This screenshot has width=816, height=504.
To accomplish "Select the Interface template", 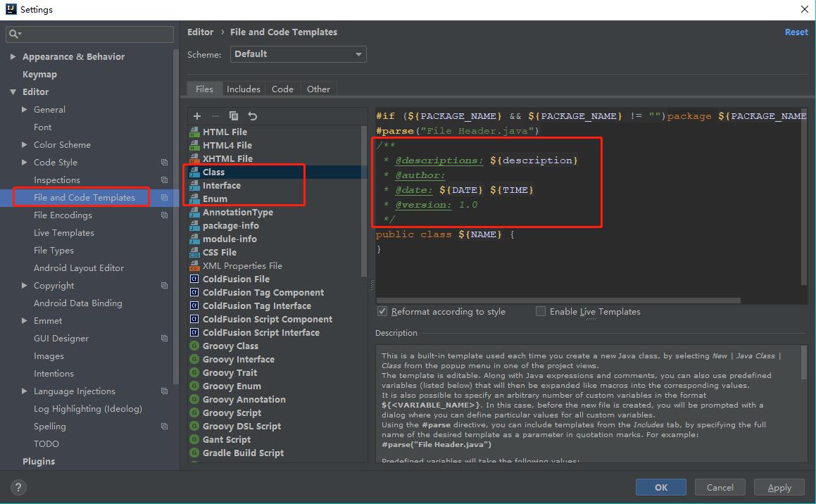I will tap(222, 186).
